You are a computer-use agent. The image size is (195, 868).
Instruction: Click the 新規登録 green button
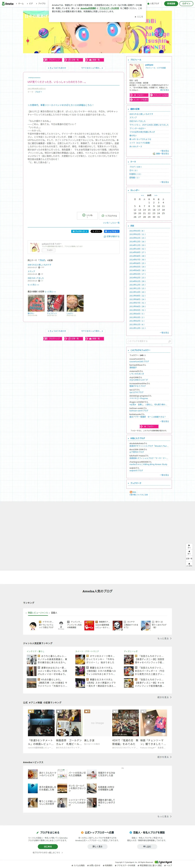point(171,3)
